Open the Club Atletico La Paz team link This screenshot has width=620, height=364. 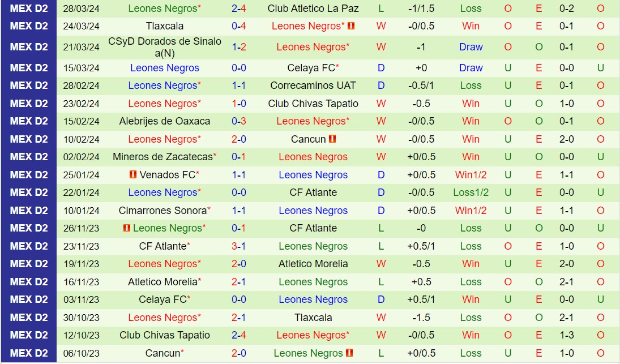click(313, 8)
